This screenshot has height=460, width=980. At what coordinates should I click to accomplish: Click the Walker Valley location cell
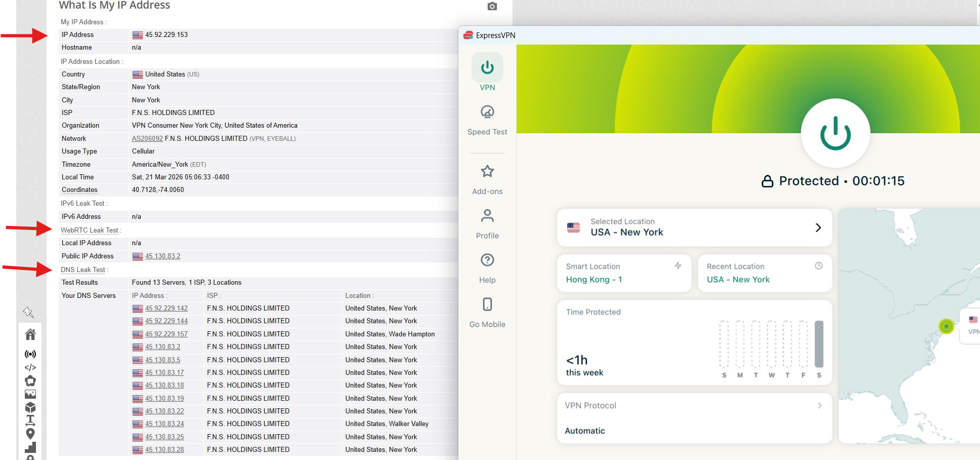[387, 424]
